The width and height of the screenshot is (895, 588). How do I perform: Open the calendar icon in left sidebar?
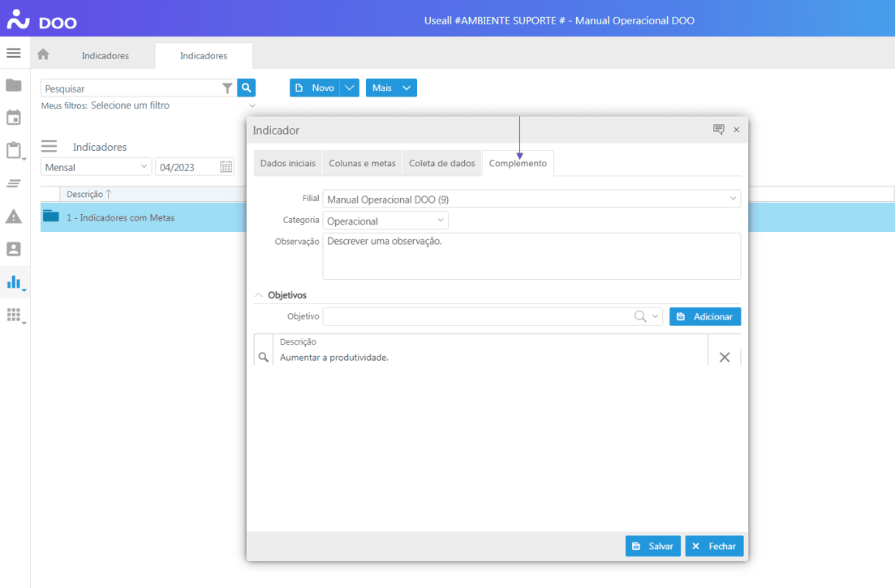click(x=13, y=118)
